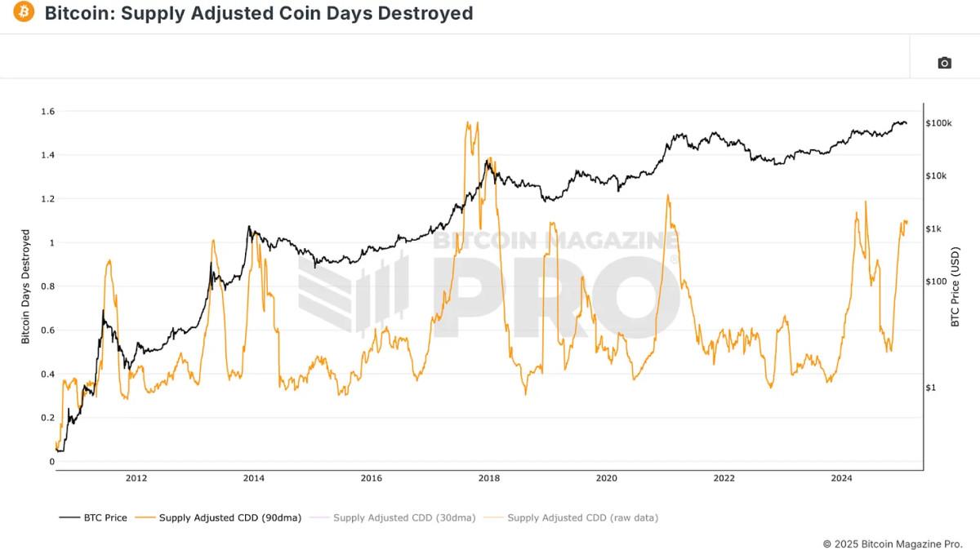Click the 2018 label on the x-axis

tap(488, 478)
